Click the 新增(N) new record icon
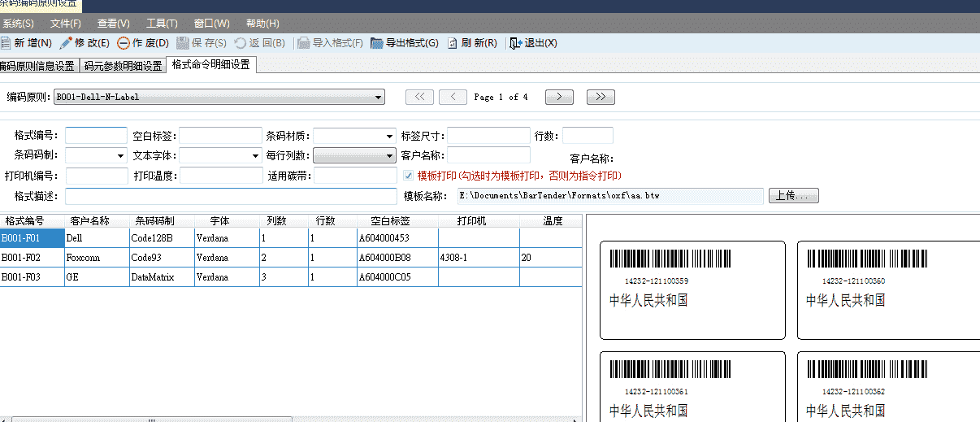Viewport: 980px width, 422px height. pyautogui.click(x=6, y=43)
